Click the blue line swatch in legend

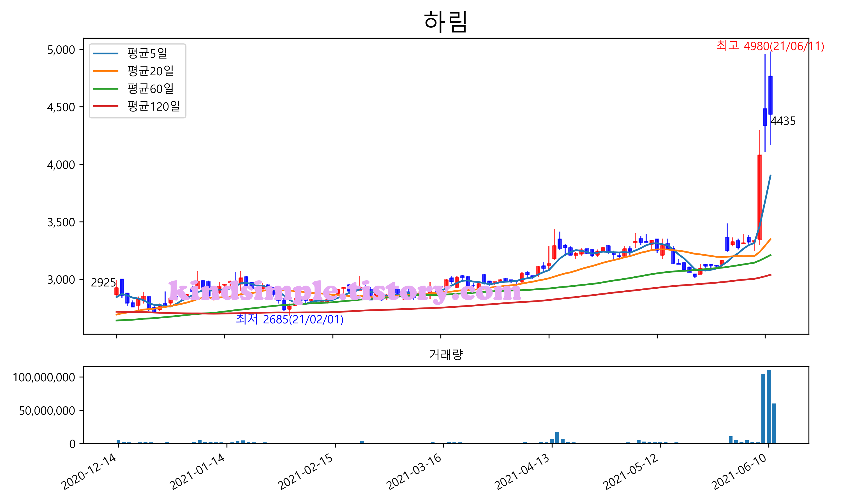coord(106,53)
